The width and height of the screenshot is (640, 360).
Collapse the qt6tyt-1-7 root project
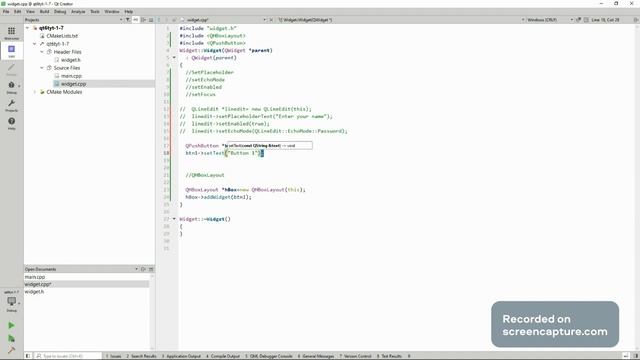click(x=27, y=28)
